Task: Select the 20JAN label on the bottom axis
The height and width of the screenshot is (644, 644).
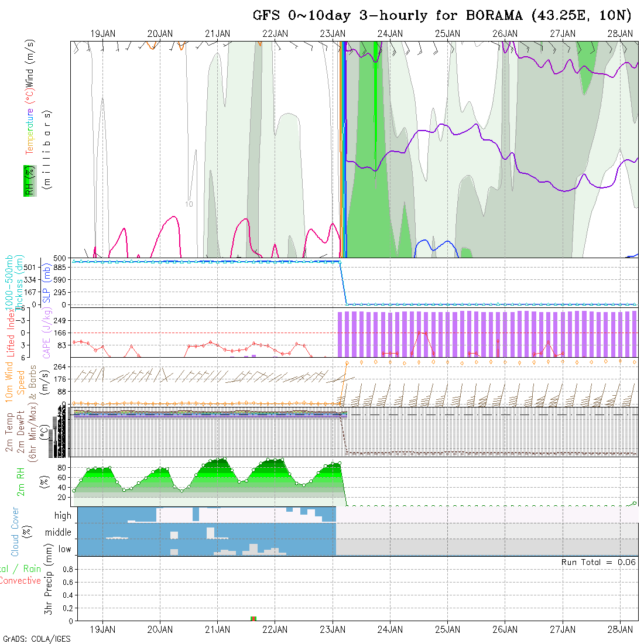Action: 160,629
